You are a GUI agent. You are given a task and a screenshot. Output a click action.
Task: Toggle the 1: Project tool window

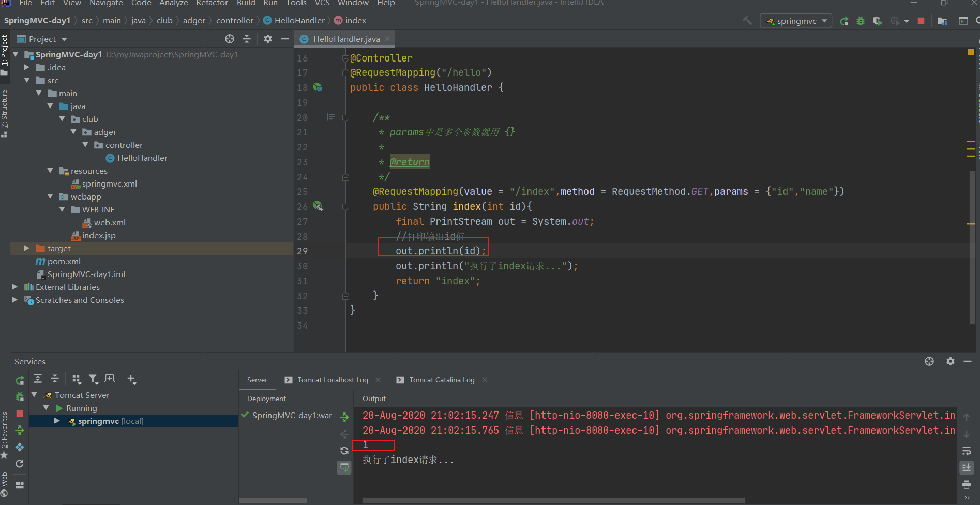[x=5, y=55]
